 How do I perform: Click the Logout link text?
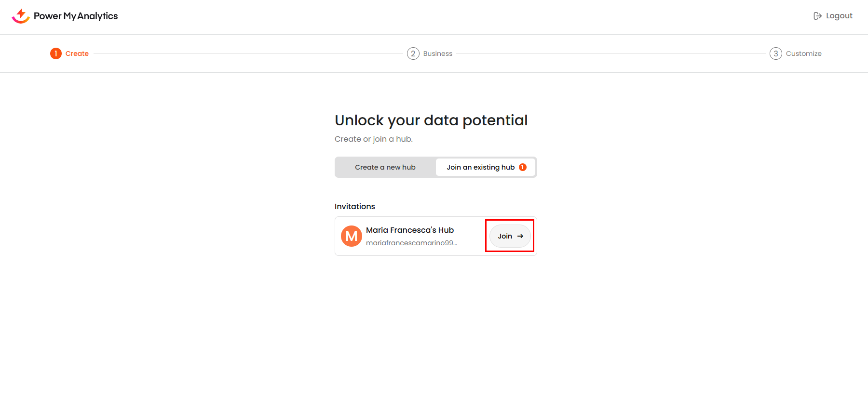click(x=839, y=16)
